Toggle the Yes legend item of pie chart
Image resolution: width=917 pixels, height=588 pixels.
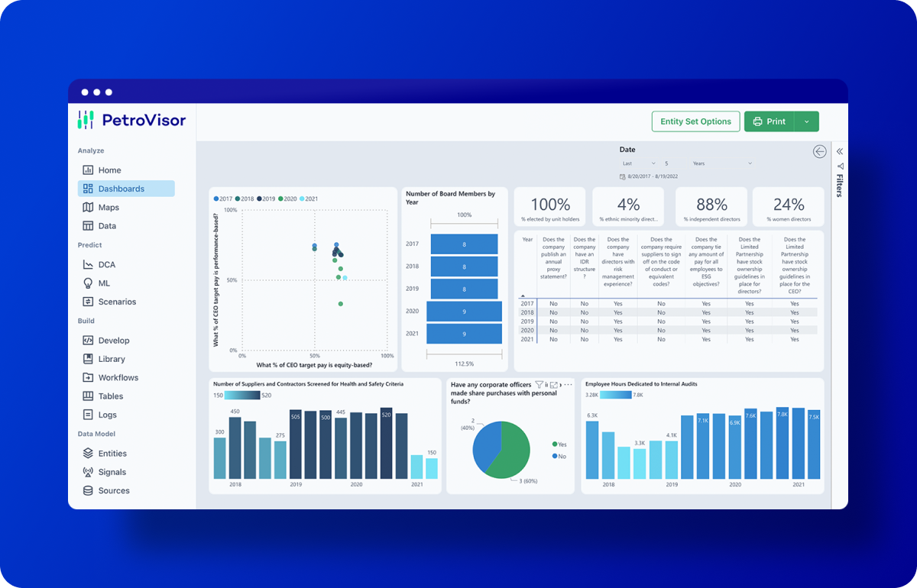559,444
